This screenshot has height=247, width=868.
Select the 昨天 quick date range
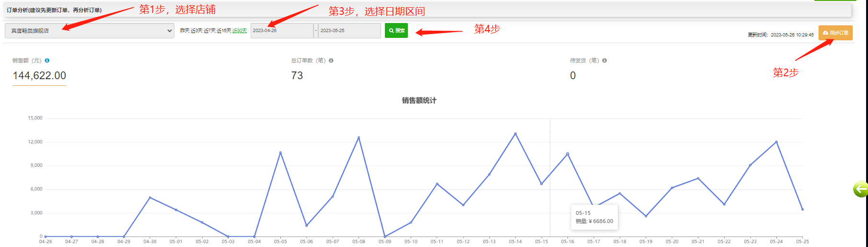(185, 31)
